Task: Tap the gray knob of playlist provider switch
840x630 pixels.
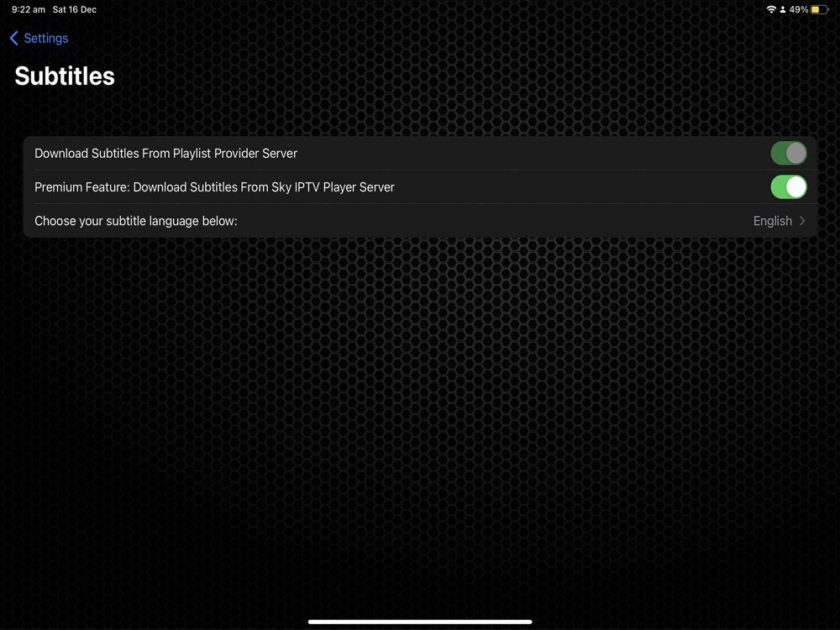Action: [x=795, y=153]
